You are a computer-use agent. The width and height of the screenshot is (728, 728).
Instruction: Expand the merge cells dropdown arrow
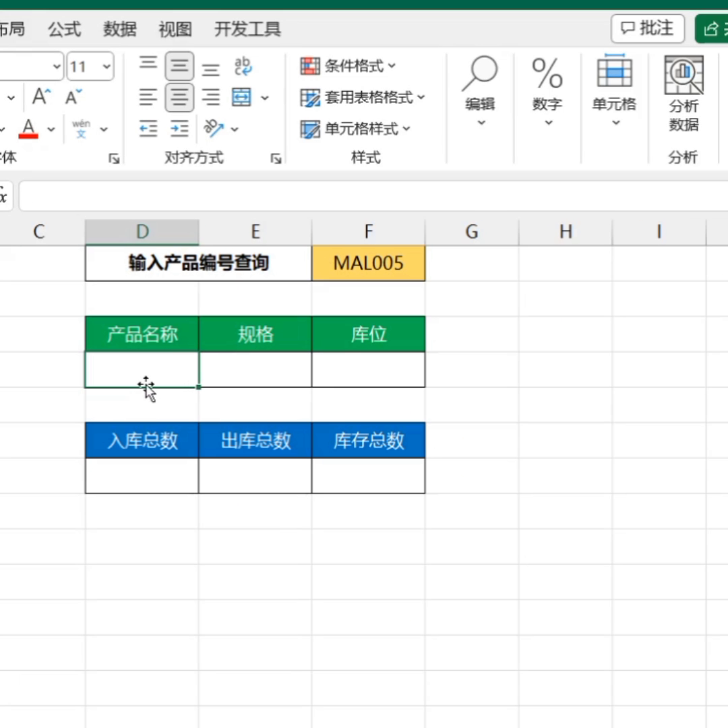tap(264, 98)
